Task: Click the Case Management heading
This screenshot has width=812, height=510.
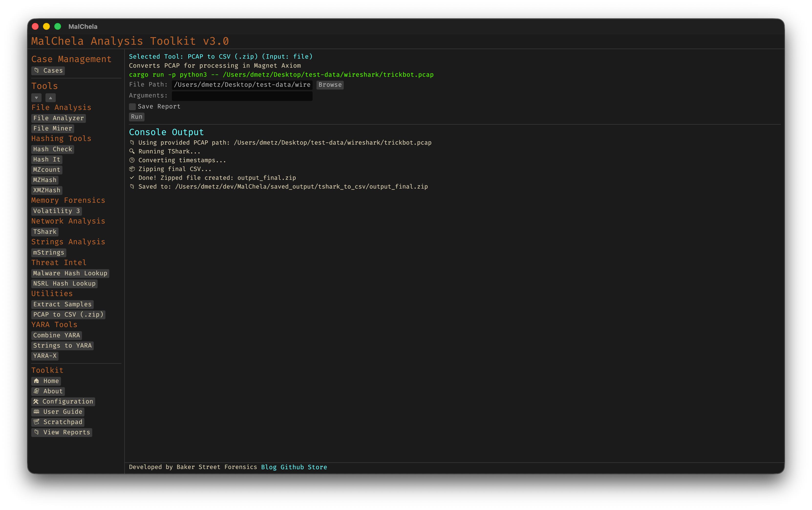Action: point(72,59)
